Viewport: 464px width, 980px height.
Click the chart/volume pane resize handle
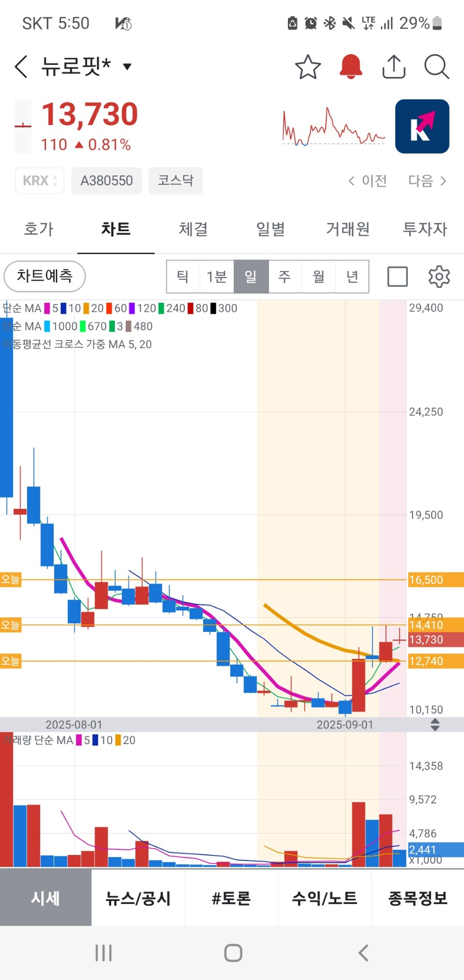click(435, 725)
